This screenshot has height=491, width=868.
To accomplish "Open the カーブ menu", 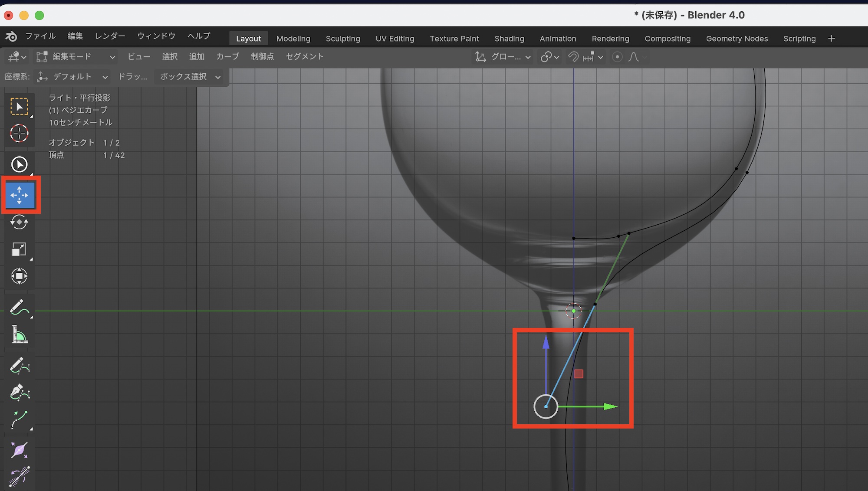I will [227, 57].
